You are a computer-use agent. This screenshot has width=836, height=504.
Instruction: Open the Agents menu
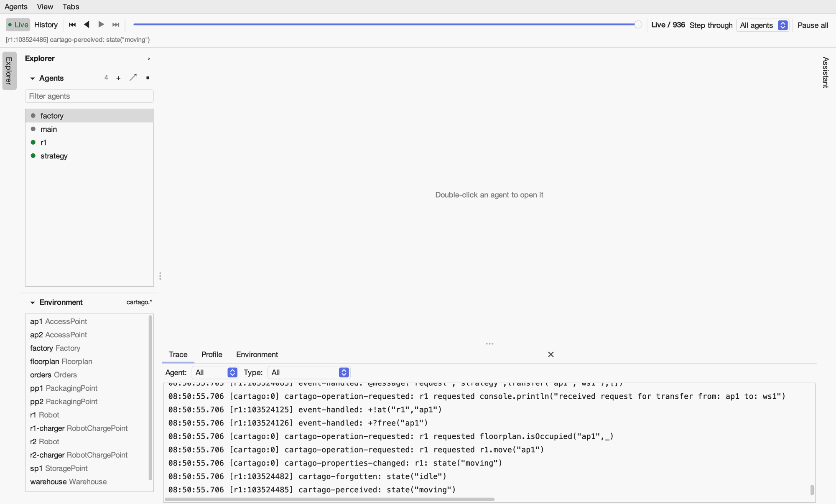click(x=16, y=7)
